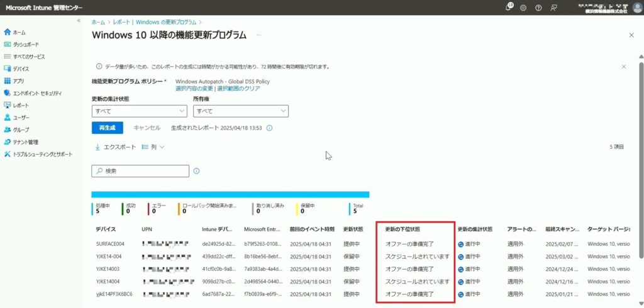
Task: Click 選択範囲のクリア link
Action: [x=238, y=88]
